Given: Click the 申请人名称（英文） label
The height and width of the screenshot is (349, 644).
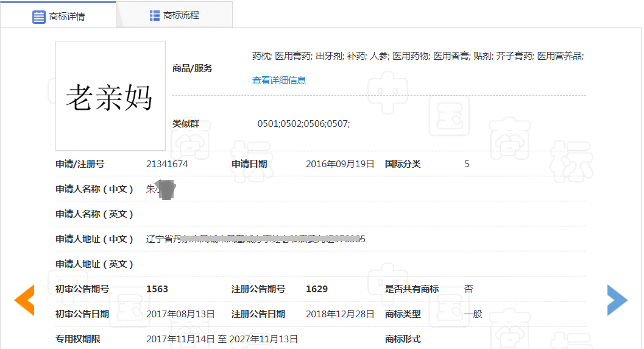Looking at the screenshot, I should 94,214.
